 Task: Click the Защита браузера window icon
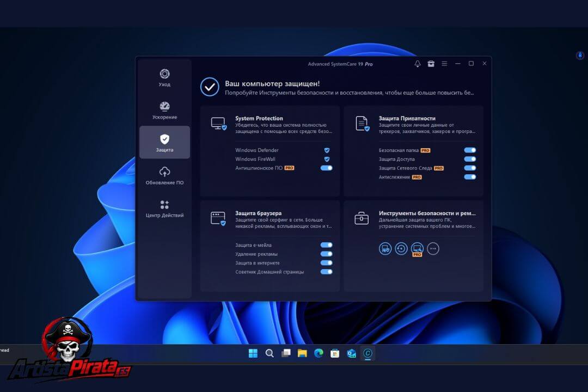(218, 218)
